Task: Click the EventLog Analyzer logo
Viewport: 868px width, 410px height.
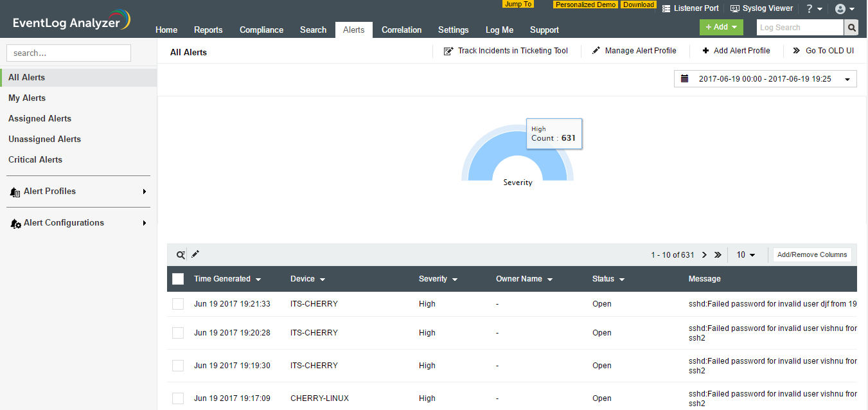Action: [x=72, y=21]
